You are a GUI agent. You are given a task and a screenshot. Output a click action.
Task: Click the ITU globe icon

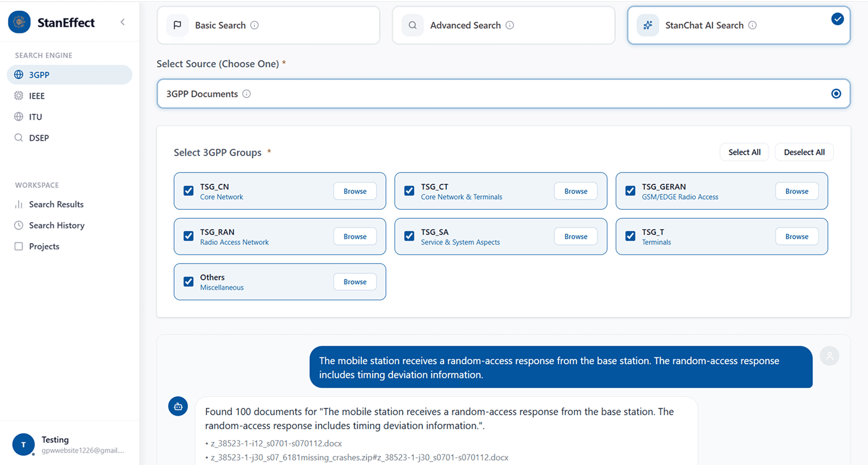19,117
